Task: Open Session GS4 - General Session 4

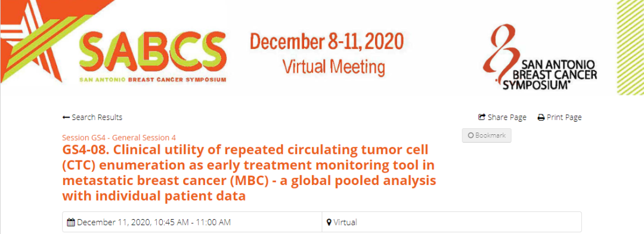Action: 119,137
